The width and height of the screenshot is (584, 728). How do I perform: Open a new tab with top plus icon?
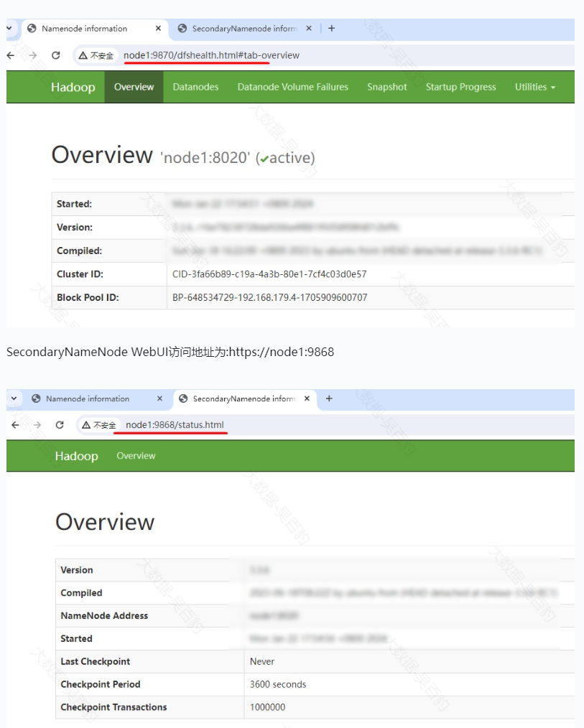pos(331,28)
